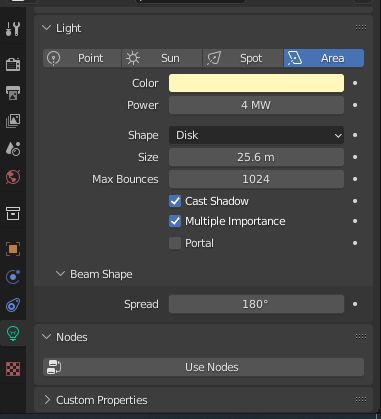This screenshot has height=419, width=381.
Task: Animate Spread property via its dot
Action: click(355, 304)
